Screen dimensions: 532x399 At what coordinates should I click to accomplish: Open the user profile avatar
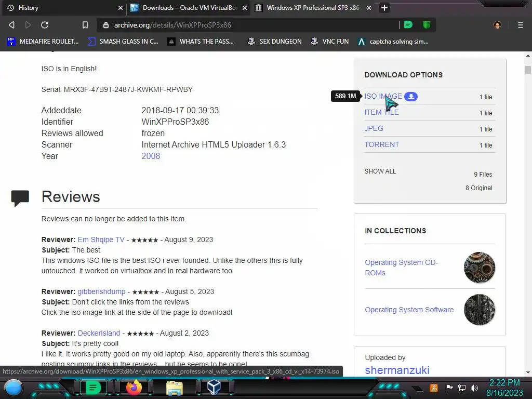[497, 25]
